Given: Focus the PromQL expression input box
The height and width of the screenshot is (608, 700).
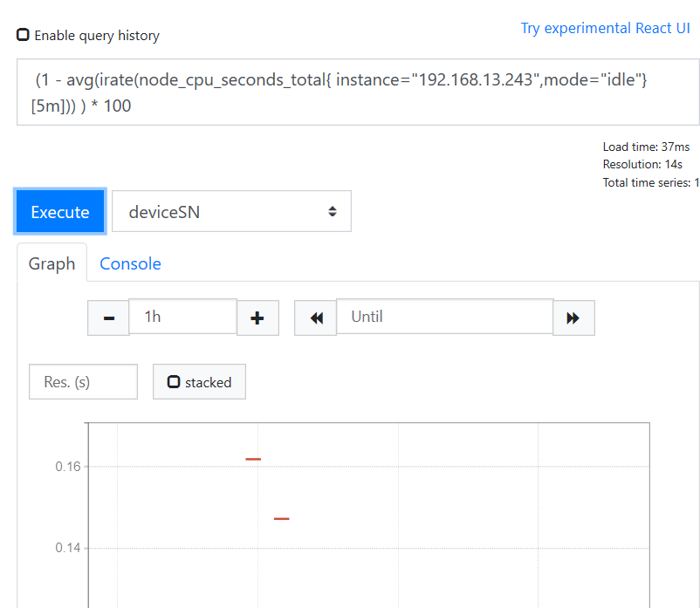Looking at the screenshot, I should coord(358,92).
